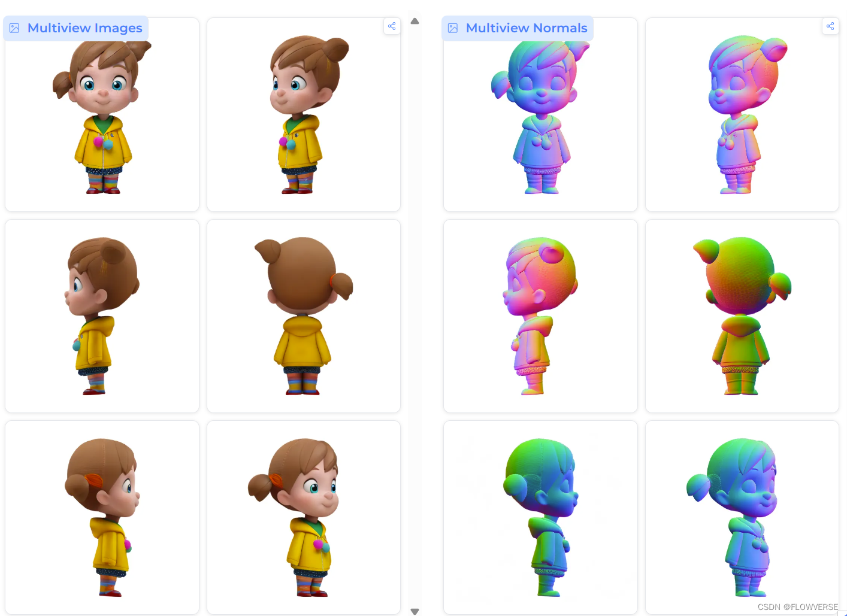The image size is (847, 616).
Task: Open left side profile color image
Action: click(102, 316)
